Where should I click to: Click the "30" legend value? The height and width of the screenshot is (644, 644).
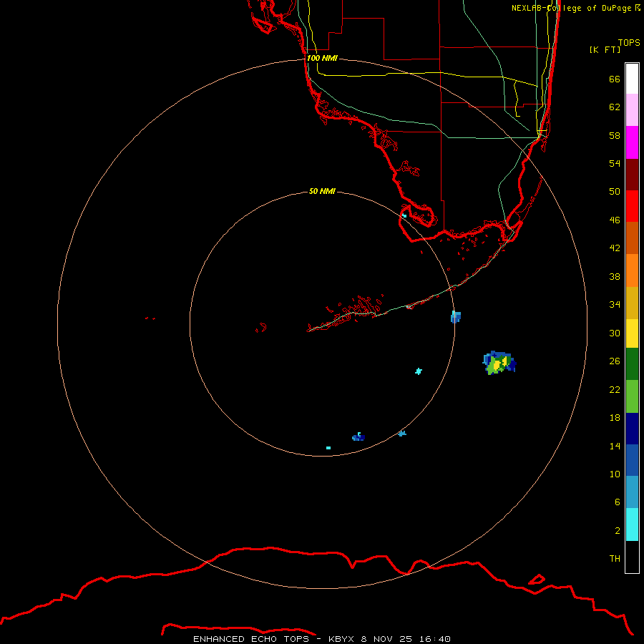click(615, 333)
